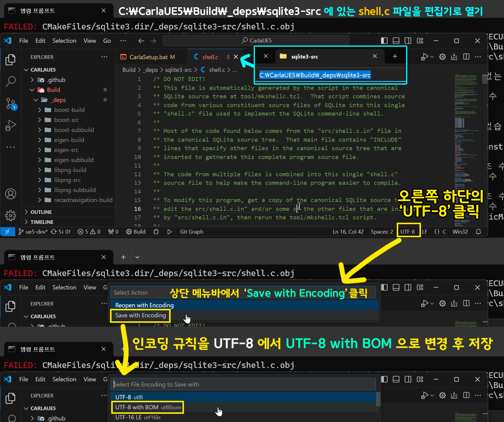
Task: Click the download tray icon in editor toolbar
Action: [x=454, y=57]
